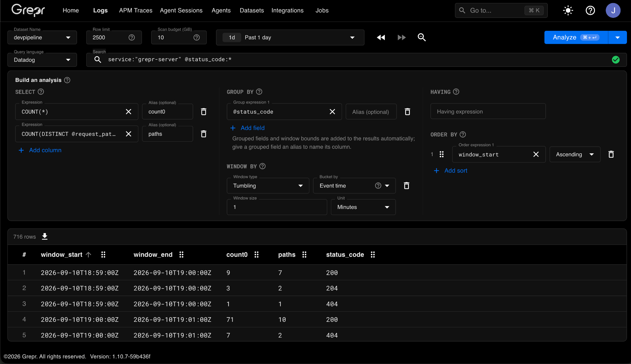The width and height of the screenshot is (631, 364).
Task: Open the Datasets navigation item
Action: point(252,10)
